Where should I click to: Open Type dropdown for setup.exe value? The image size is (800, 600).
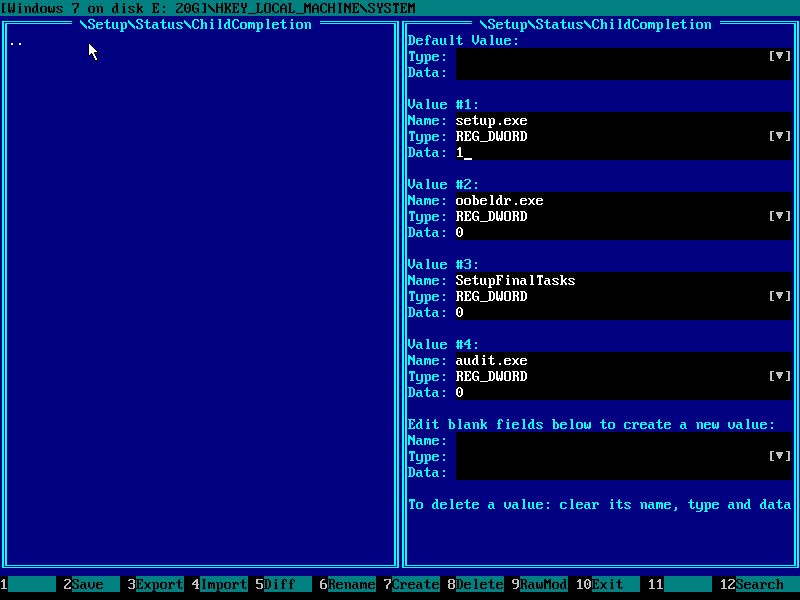tap(780, 136)
